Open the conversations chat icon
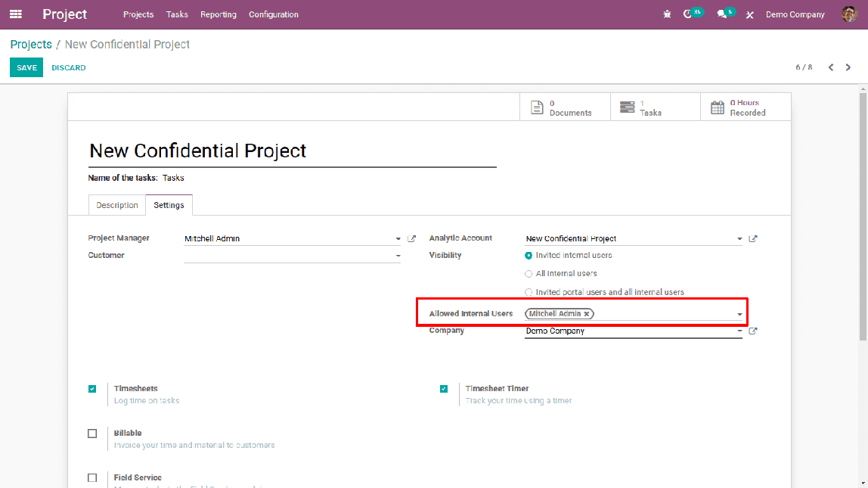 (721, 14)
